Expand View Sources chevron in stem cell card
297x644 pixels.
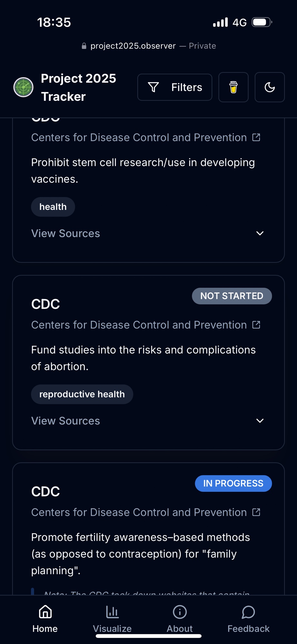260,233
